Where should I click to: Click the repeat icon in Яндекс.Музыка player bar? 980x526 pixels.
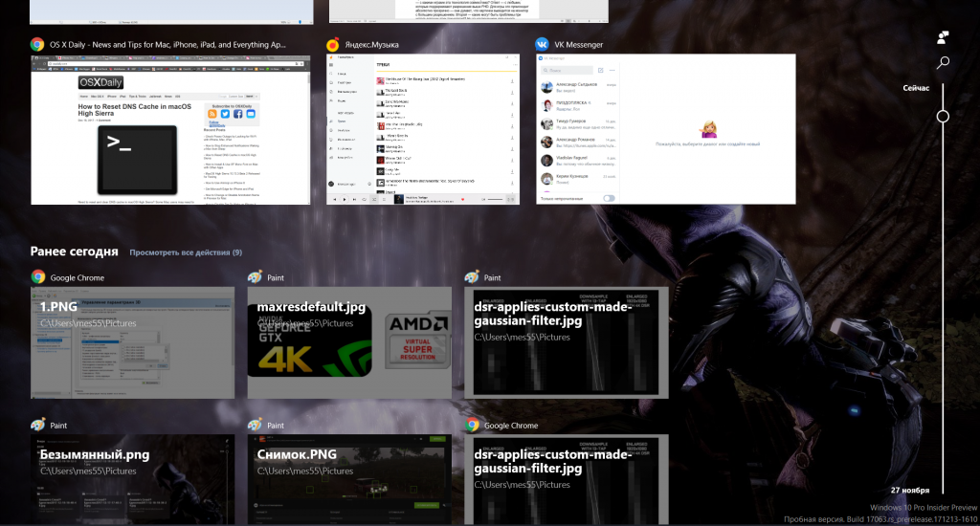point(365,199)
